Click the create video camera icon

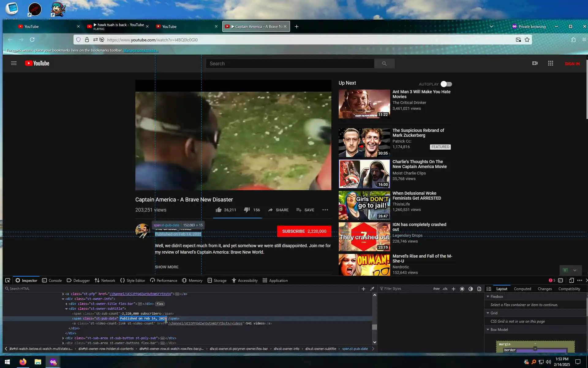click(x=535, y=63)
